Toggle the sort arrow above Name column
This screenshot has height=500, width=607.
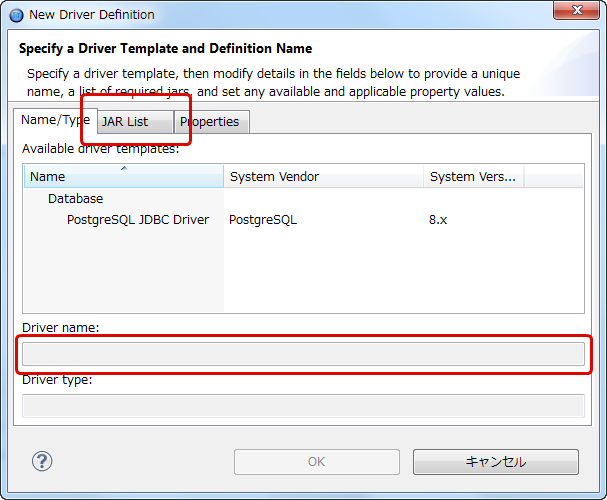124,168
